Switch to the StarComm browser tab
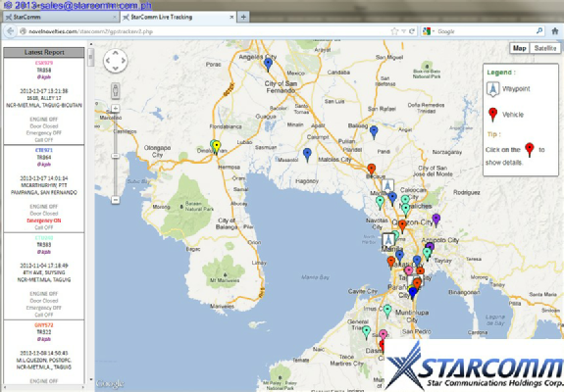564x392 pixels. click(61, 17)
